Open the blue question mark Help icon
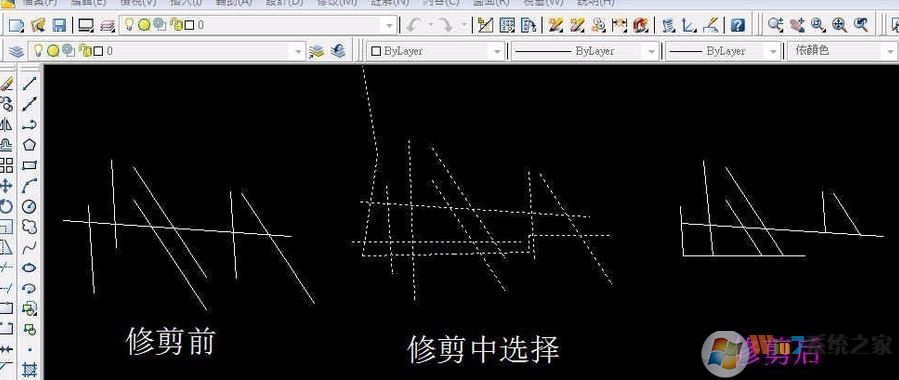 (737, 25)
